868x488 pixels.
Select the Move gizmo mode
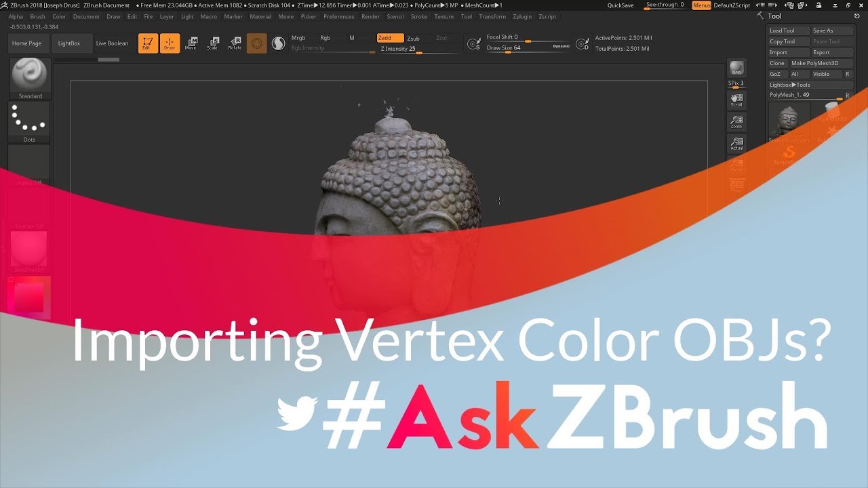[x=191, y=43]
